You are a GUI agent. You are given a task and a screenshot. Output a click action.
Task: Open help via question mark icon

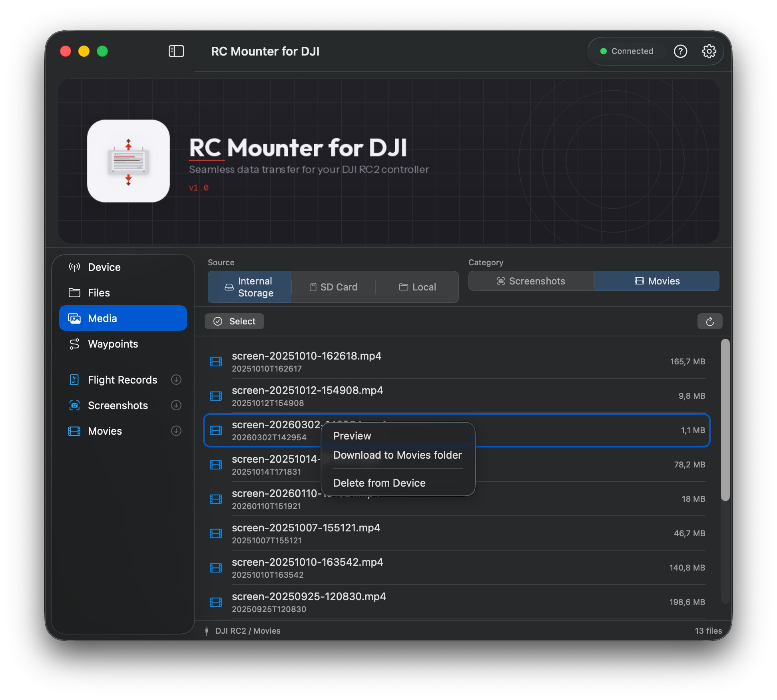click(x=680, y=51)
